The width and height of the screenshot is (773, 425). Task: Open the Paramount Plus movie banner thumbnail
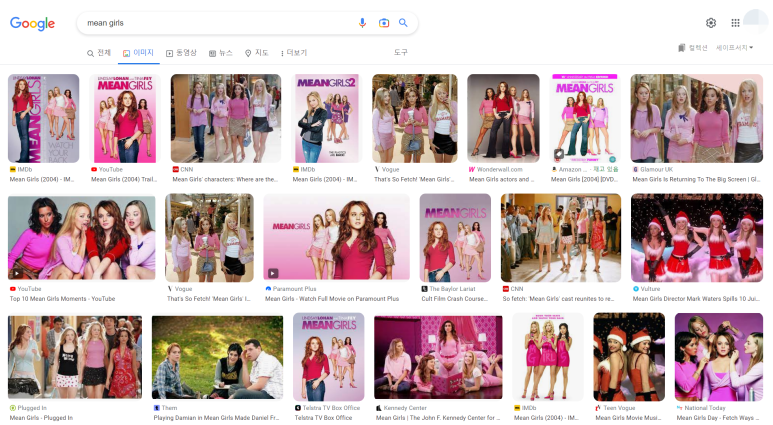click(x=336, y=238)
